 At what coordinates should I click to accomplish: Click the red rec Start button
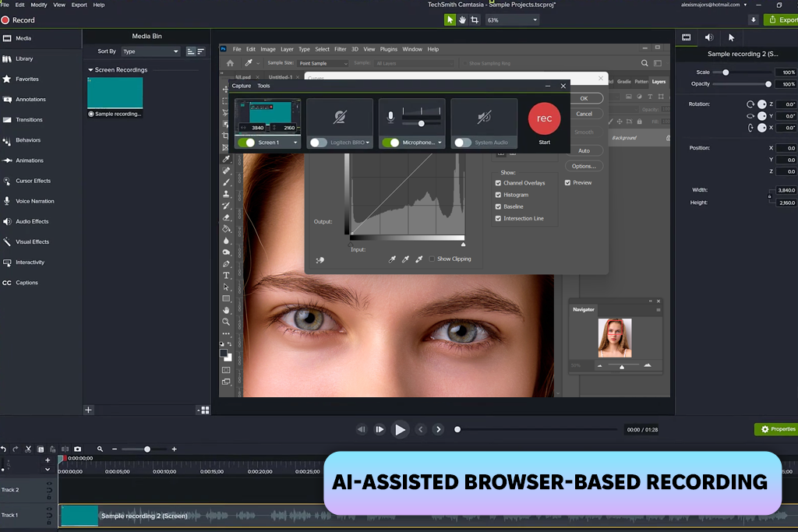tap(544, 118)
